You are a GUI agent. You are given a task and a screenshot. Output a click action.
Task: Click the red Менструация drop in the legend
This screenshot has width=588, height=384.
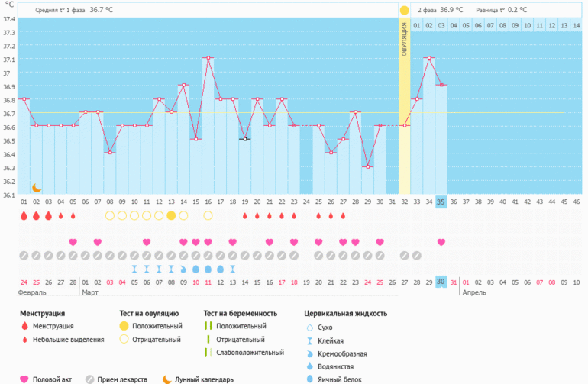pos(24,326)
